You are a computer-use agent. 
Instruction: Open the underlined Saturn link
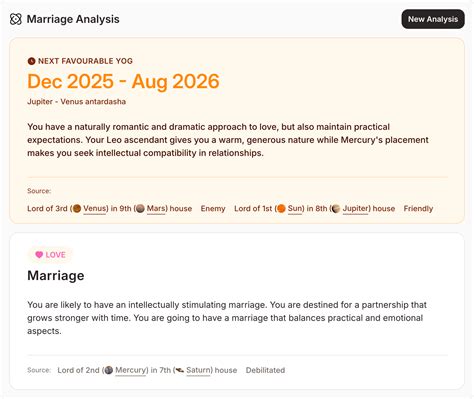point(198,370)
